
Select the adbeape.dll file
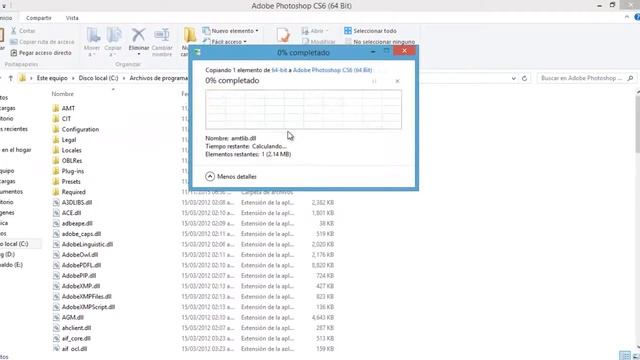(73, 224)
